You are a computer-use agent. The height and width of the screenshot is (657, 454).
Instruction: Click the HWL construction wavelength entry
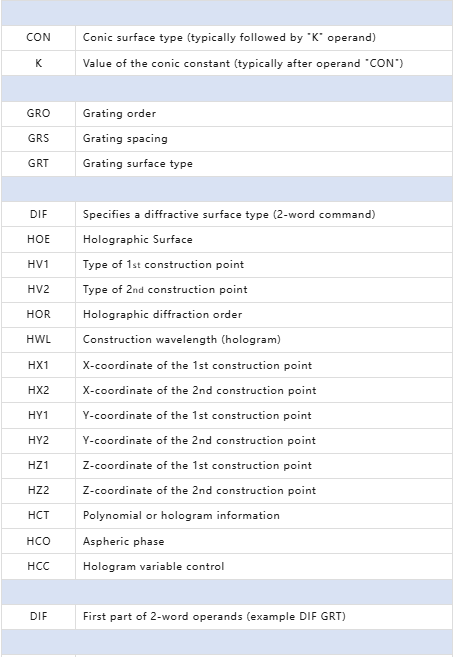tap(227, 339)
